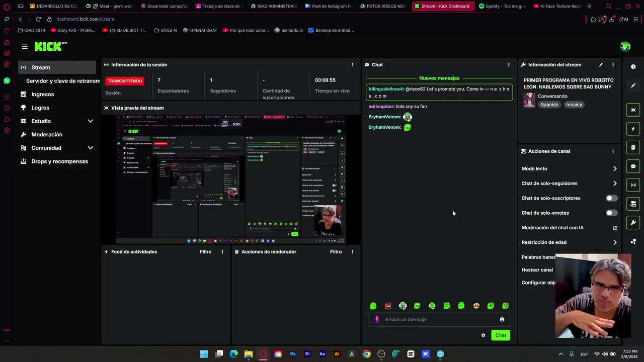Viewport: 644px width, 362px height.
Task: Toggle stream preview widget icon in right toolbar
Action: (633, 110)
